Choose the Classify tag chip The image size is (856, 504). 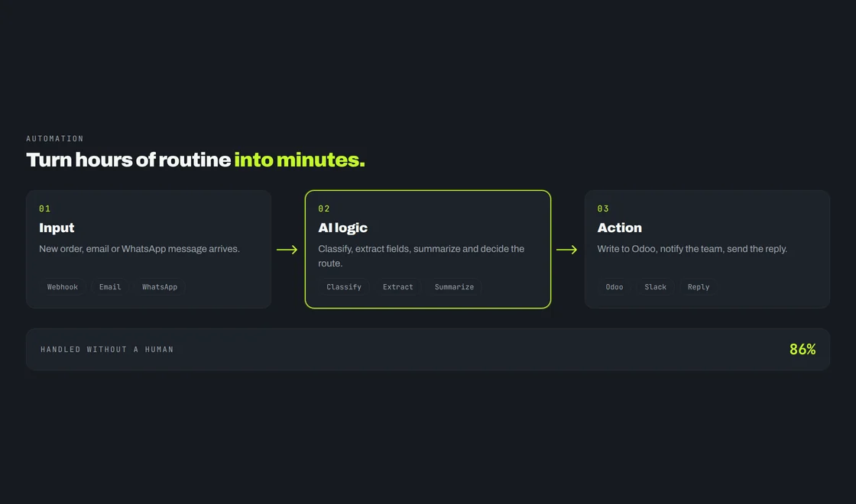pyautogui.click(x=344, y=287)
